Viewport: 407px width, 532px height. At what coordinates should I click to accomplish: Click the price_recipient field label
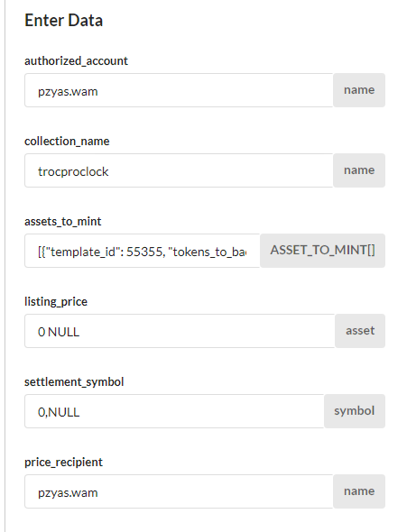(63, 462)
